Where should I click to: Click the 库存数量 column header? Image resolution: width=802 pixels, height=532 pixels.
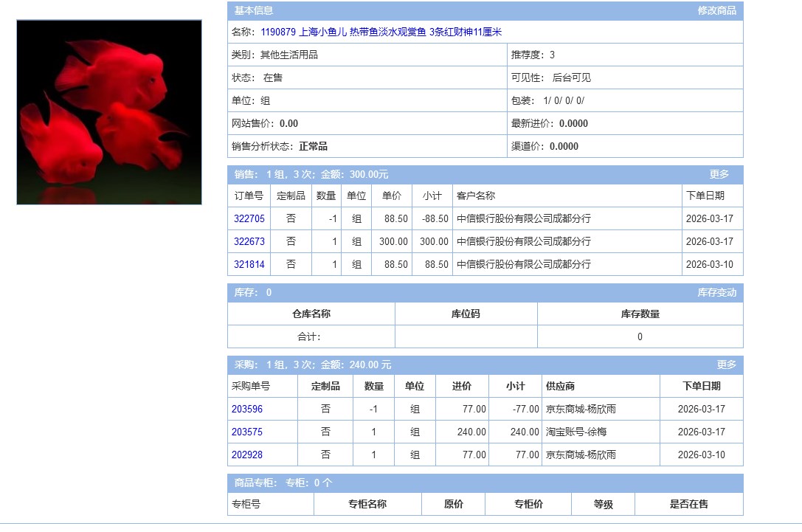click(640, 314)
